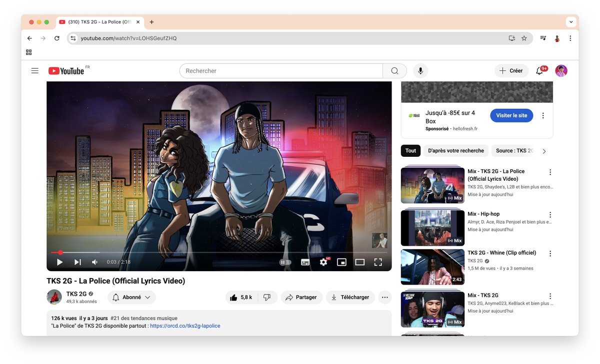
Task: Open the Abonné subscription dropdown
Action: pos(131,298)
